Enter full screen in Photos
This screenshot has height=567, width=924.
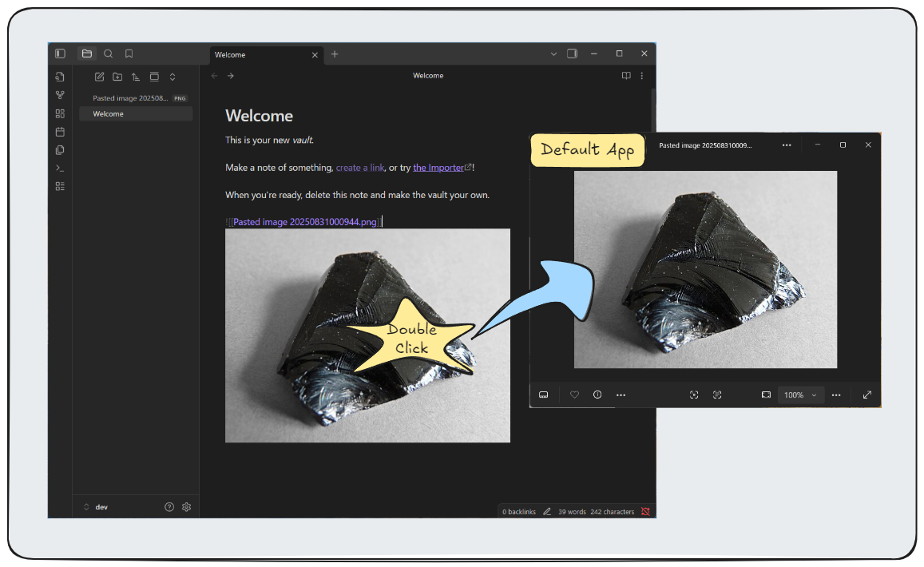pyautogui.click(x=867, y=395)
